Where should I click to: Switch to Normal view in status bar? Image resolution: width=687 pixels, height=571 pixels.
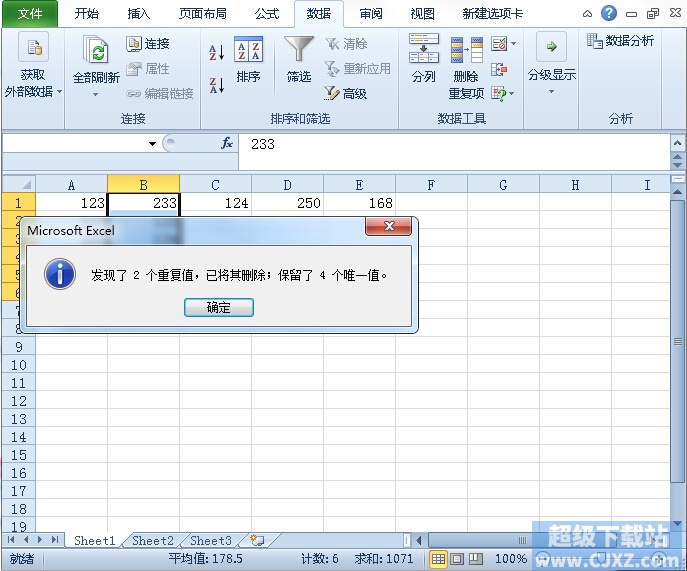click(x=438, y=559)
